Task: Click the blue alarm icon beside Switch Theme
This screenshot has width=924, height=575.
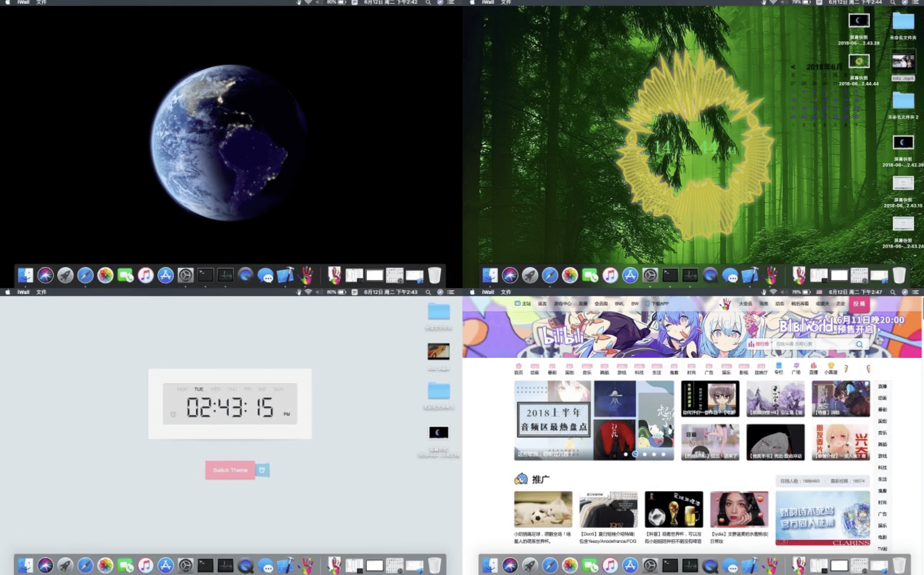Action: pos(262,470)
